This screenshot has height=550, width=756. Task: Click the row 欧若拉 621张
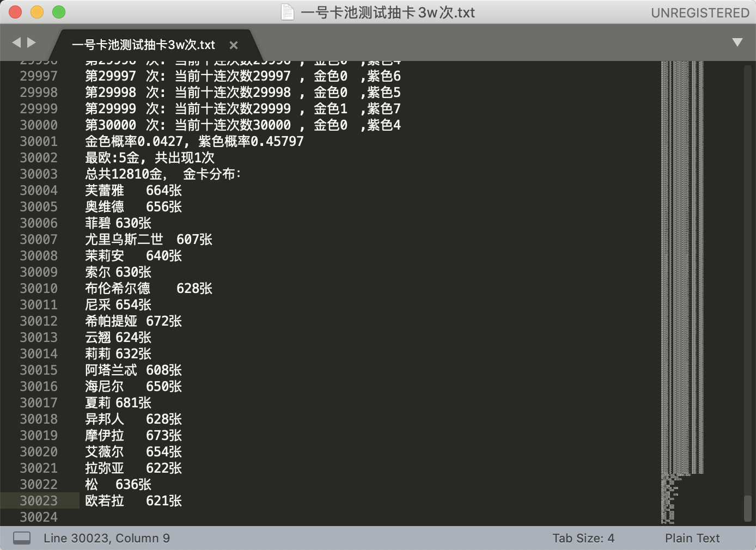133,501
